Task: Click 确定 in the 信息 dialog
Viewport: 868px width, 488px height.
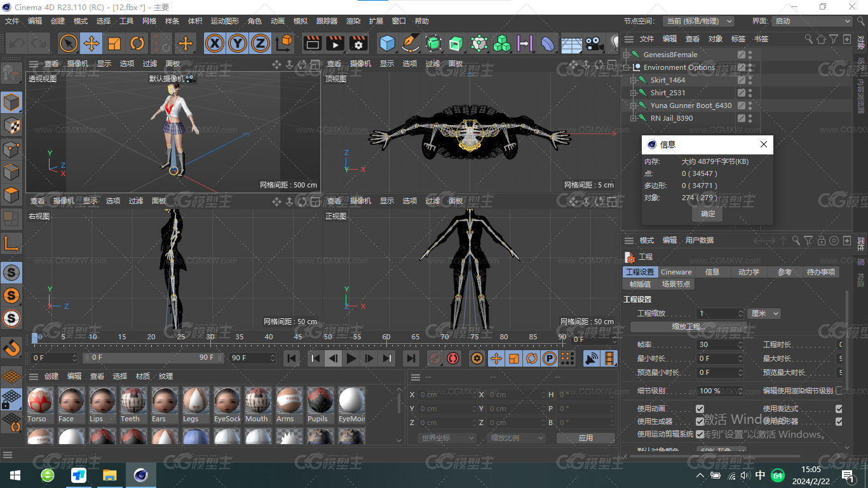Action: click(x=708, y=213)
